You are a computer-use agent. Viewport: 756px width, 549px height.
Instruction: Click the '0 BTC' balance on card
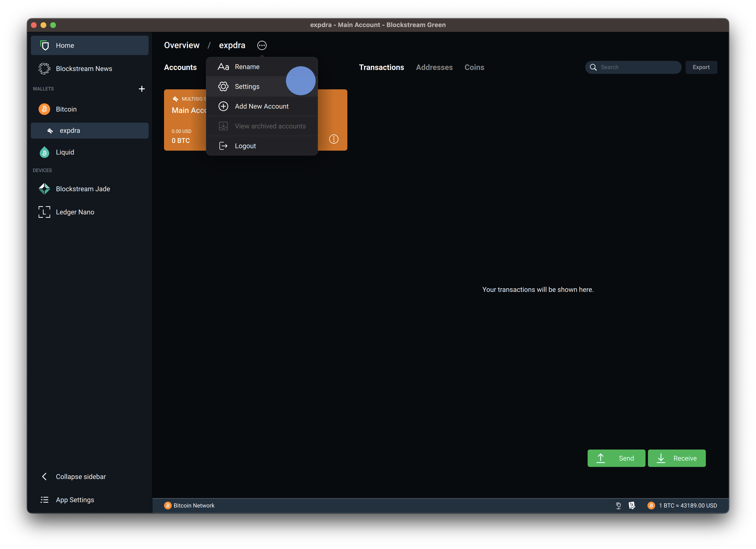[x=181, y=141]
